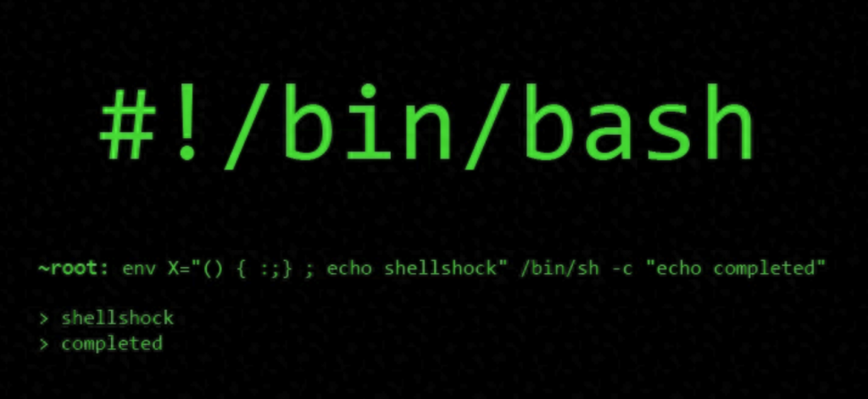
Task: Click the -c flag in the command
Action: [x=620, y=269]
